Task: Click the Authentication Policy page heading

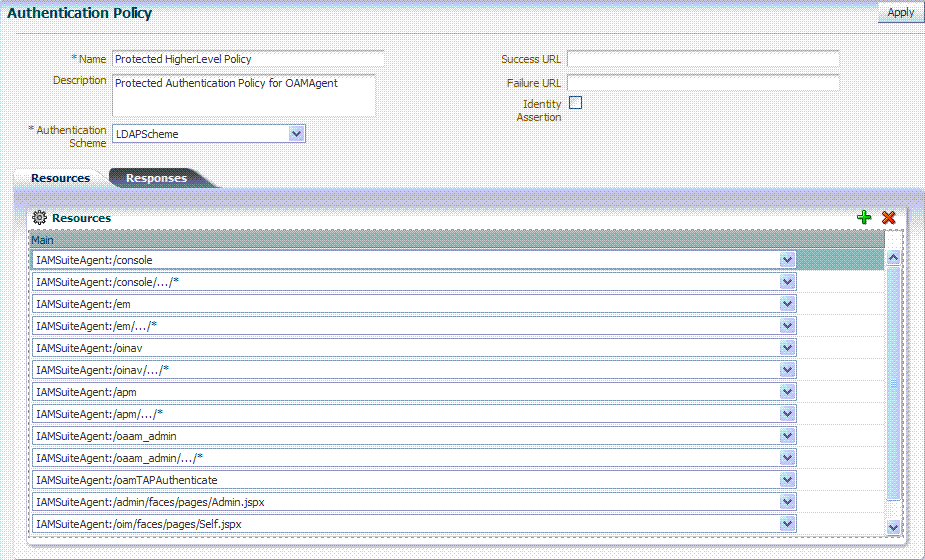Action: click(x=79, y=13)
